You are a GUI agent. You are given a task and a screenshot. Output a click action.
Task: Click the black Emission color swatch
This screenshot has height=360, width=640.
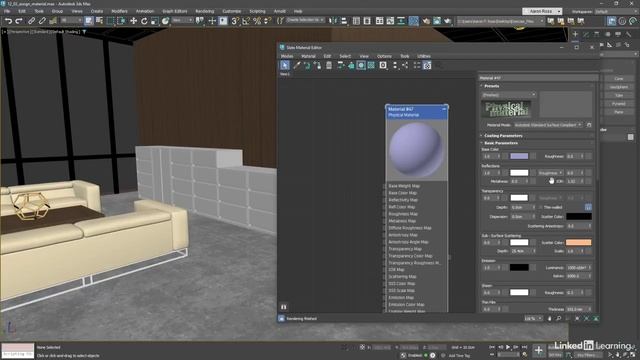[519, 268]
